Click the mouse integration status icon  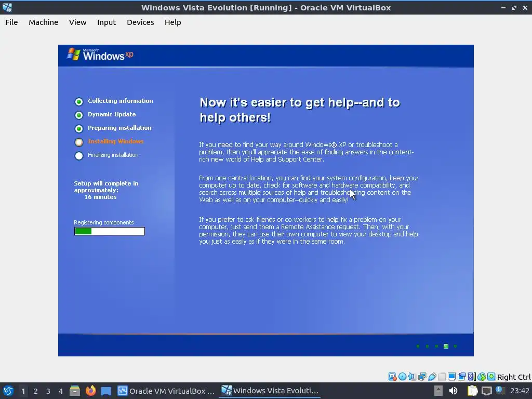(482, 377)
